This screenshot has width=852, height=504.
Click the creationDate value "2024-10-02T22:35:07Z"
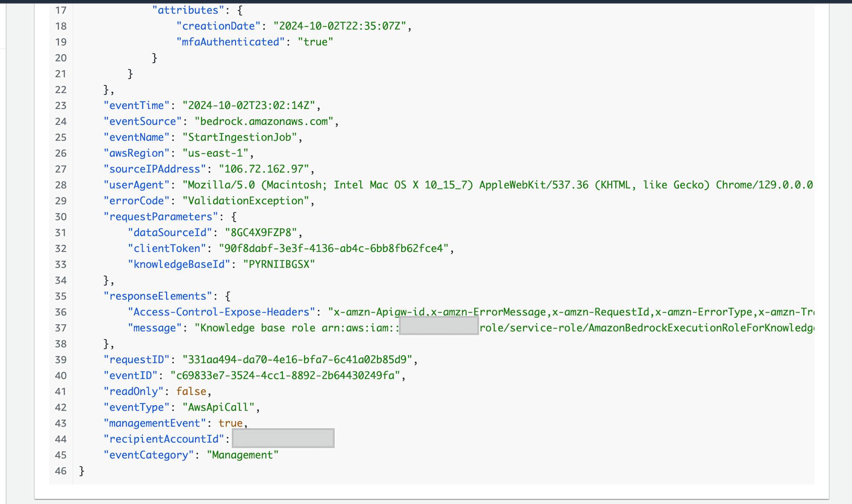[x=340, y=26]
